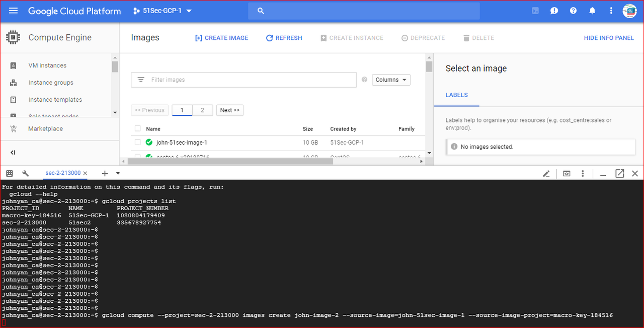This screenshot has height=328, width=644.
Task: Click the VM instances sidebar icon
Action: point(14,65)
